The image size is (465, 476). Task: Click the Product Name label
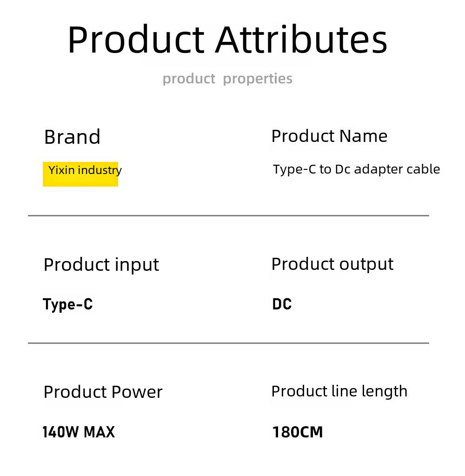329,136
